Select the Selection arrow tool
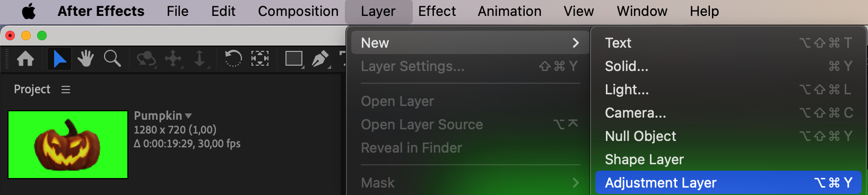868x195 pixels. coord(59,58)
